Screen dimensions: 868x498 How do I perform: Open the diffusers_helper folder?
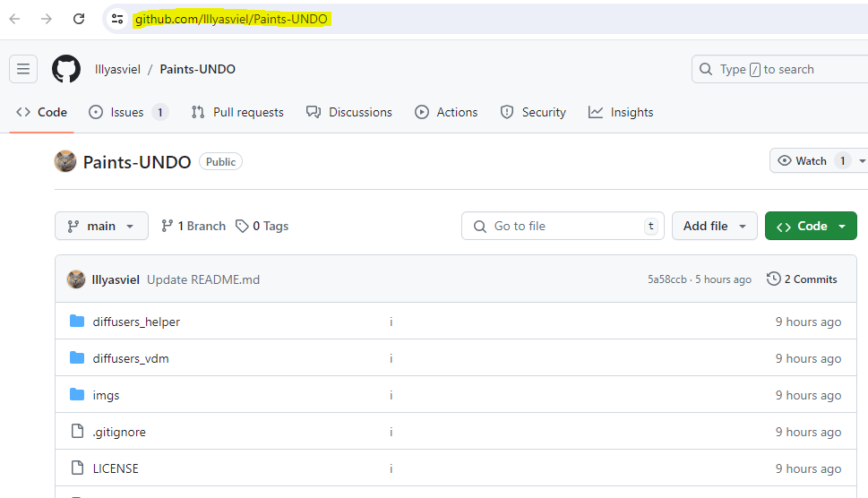click(x=136, y=322)
